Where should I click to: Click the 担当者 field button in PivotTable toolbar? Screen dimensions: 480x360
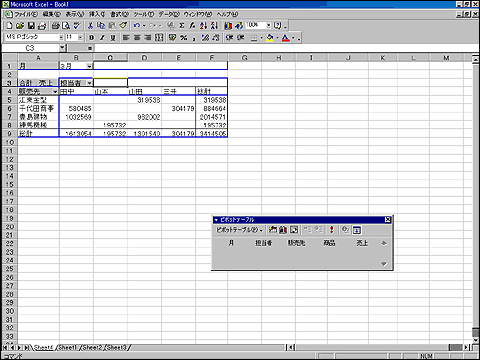tap(264, 243)
